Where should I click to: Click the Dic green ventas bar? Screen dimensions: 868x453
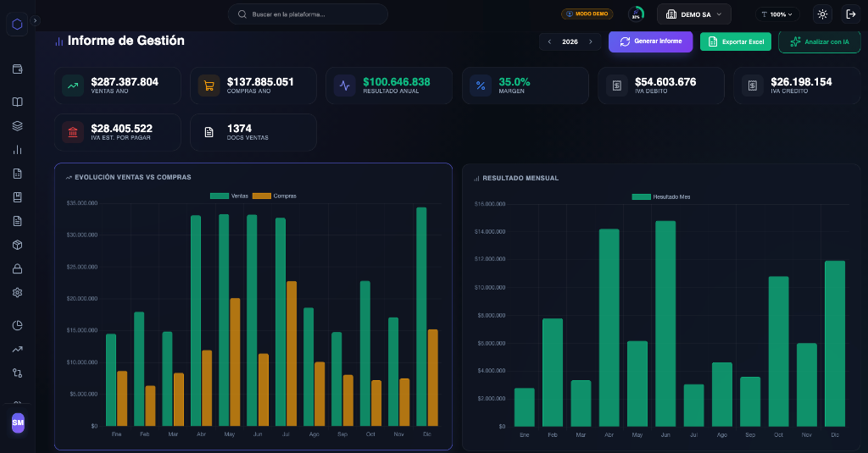coord(421,317)
